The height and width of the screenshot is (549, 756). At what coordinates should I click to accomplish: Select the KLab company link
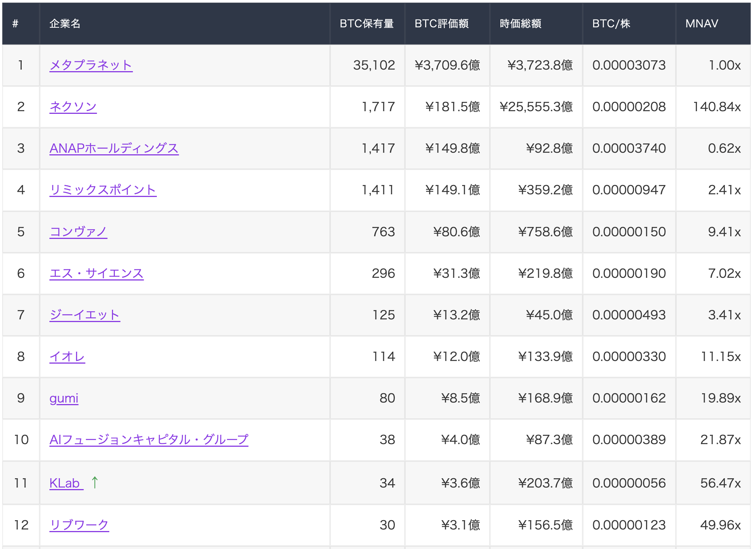click(x=65, y=482)
